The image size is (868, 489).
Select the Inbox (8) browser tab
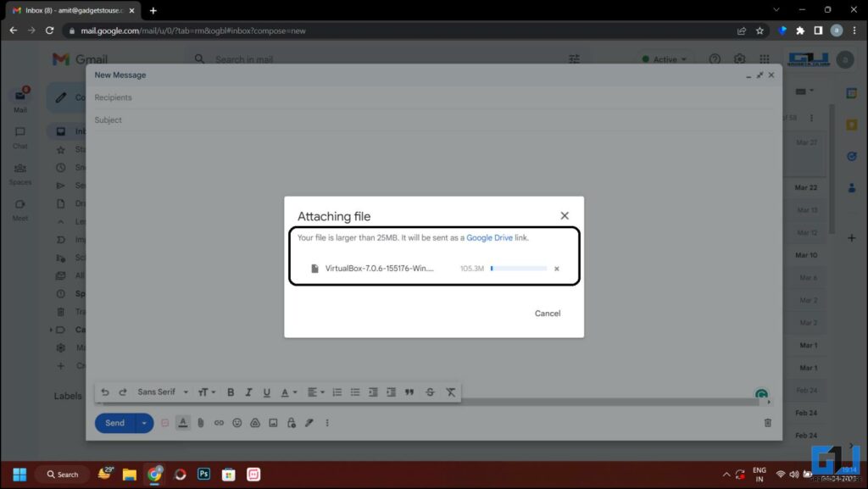(x=64, y=11)
